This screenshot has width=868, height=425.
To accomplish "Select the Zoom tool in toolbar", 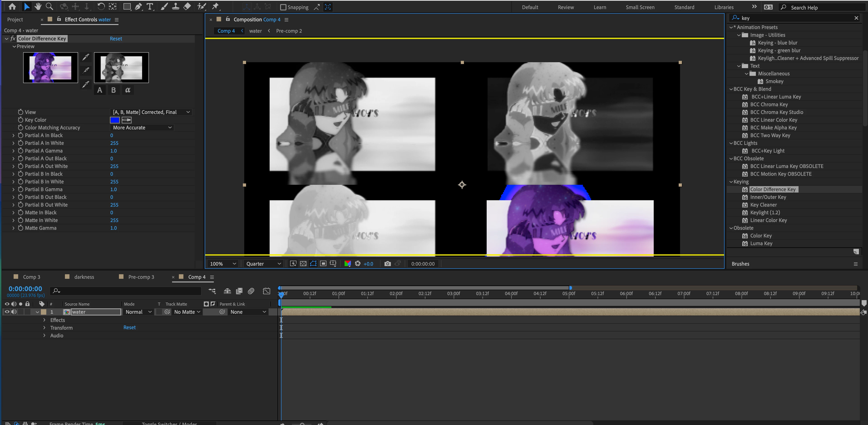I will (49, 6).
